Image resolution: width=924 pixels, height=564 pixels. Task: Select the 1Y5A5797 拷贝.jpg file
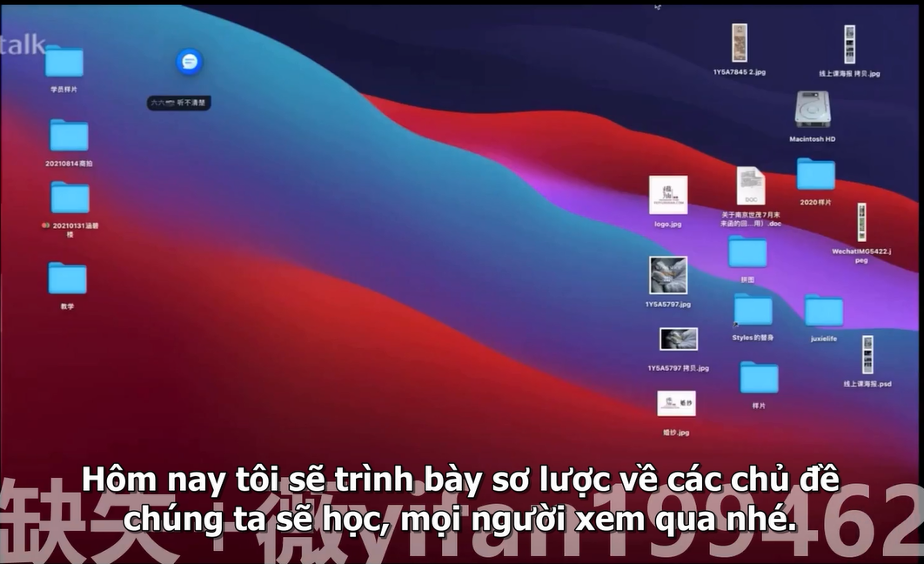[678, 339]
